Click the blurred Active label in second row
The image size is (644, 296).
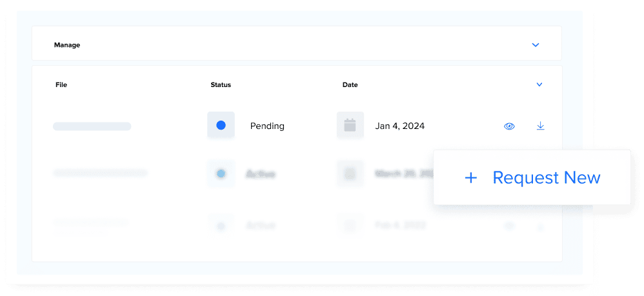261,174
